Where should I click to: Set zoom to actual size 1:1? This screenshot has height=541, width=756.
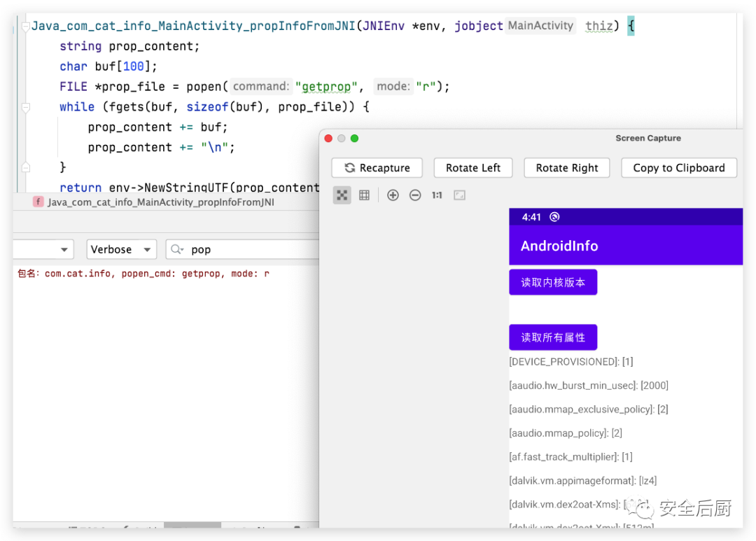coord(437,195)
